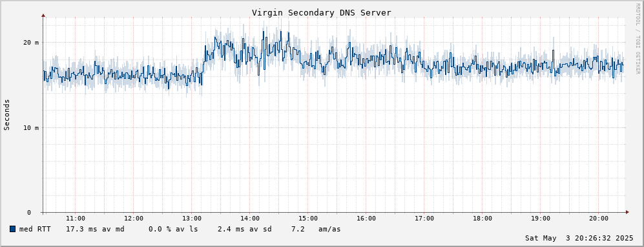The height and width of the screenshot is (247, 644).
Task: Click the red arrowhead at the x-axis end
Action: click(627, 212)
